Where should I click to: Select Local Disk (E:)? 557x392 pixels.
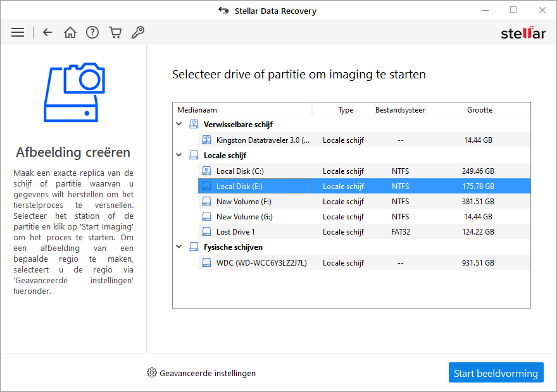pos(364,186)
